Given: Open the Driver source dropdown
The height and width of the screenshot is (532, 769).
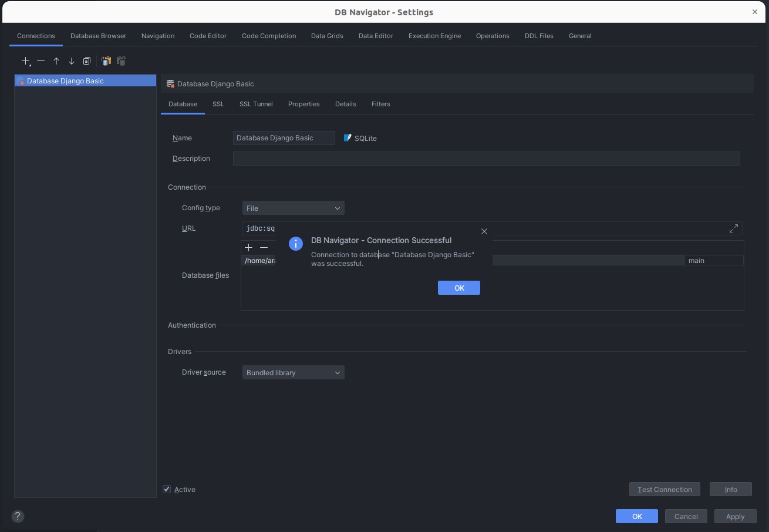Looking at the screenshot, I should coord(294,372).
